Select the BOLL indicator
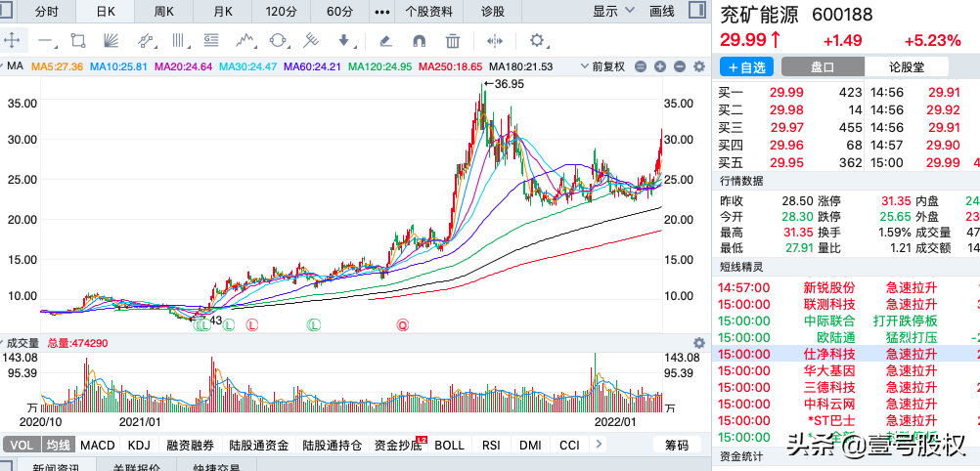The width and height of the screenshot is (980, 471). pyautogui.click(x=449, y=445)
